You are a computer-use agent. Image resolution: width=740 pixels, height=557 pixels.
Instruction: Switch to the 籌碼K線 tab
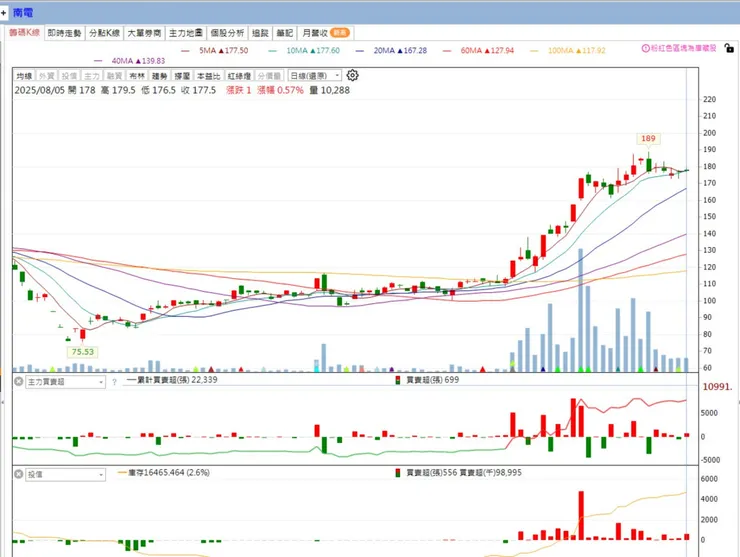point(25,33)
